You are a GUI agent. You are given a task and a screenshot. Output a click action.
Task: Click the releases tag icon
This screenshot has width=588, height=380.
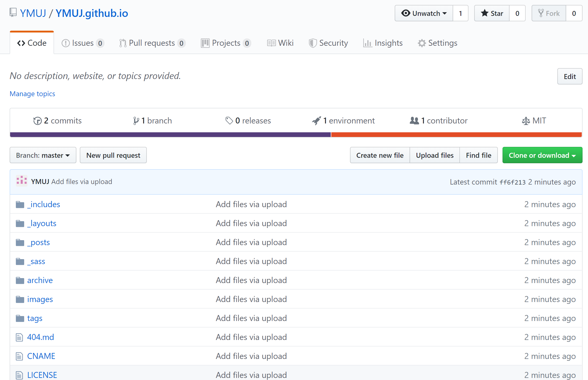(x=229, y=121)
